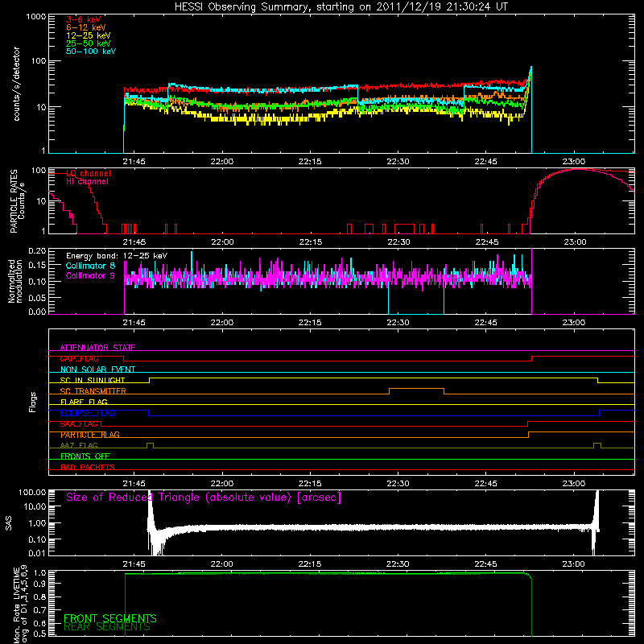Click the Flags axis title

(x=33, y=402)
